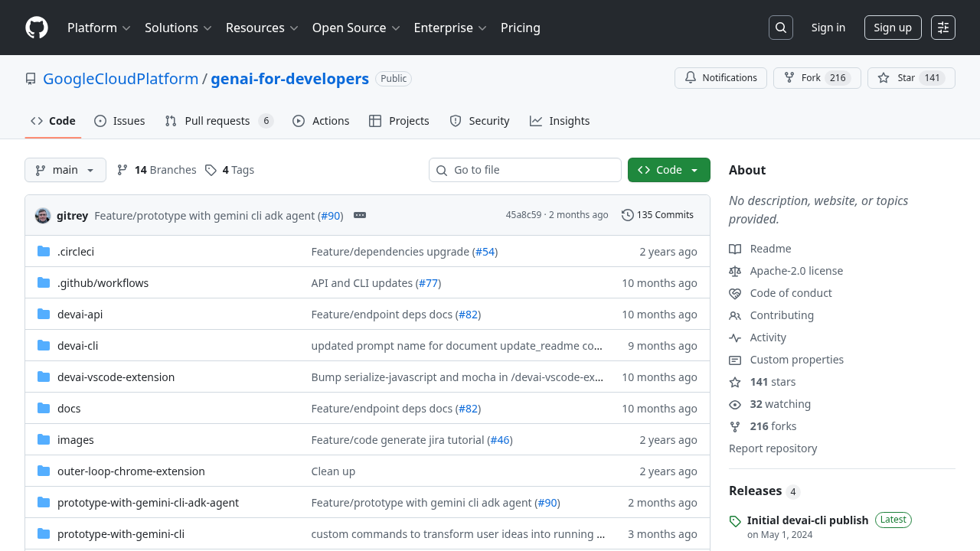
Task: Open pull request #90 link
Action: pos(330,215)
